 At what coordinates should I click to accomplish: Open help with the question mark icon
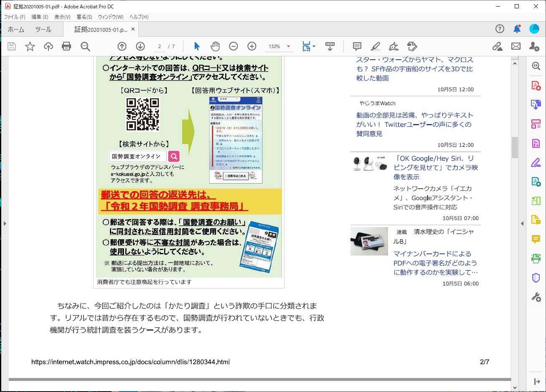500,29
